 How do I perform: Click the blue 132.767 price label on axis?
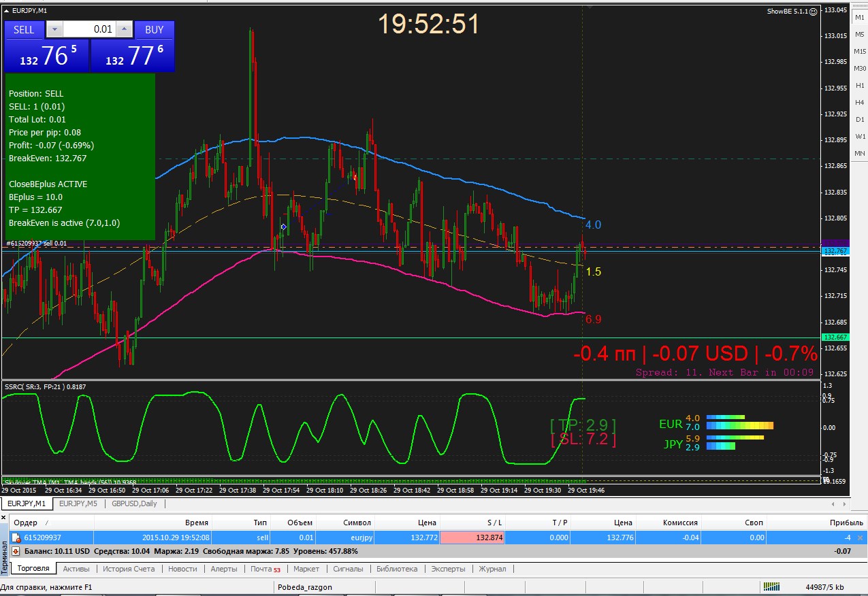click(835, 252)
